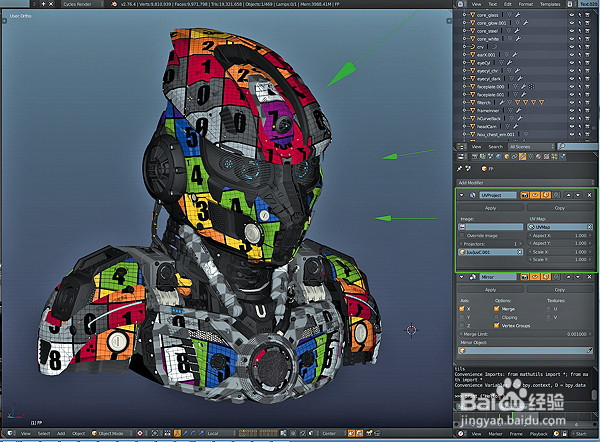Open the Particles properties tab icon
Image resolution: width=600 pixels, height=442 pixels.
[x=554, y=157]
